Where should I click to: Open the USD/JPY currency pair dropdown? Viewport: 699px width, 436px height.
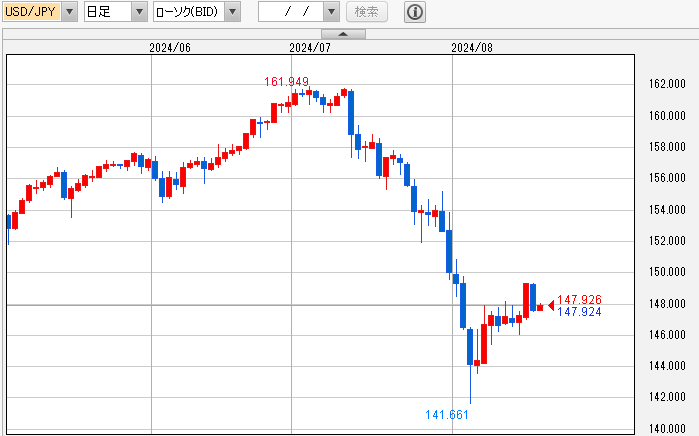69,12
